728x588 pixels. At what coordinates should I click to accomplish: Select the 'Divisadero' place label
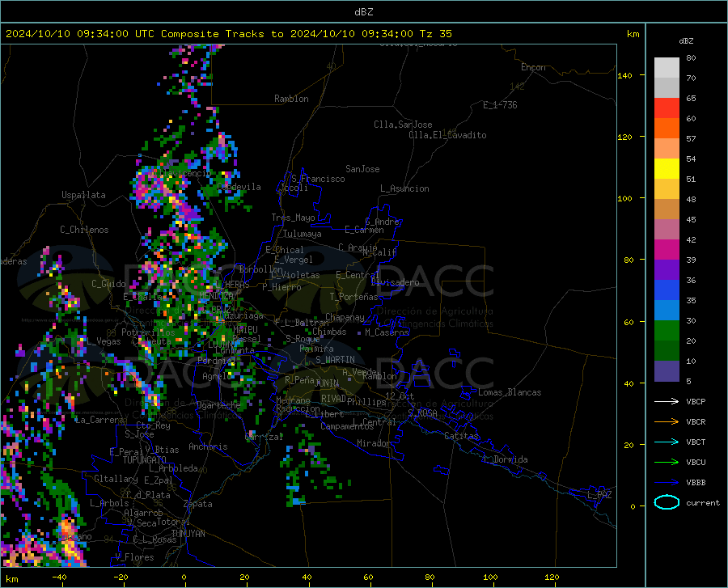[395, 282]
